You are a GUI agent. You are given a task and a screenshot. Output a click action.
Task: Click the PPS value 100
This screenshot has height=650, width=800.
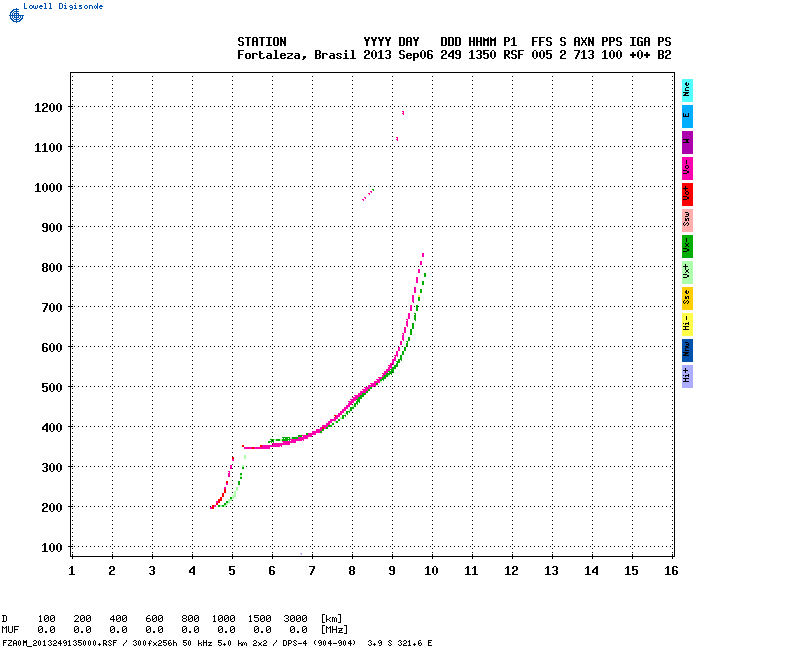click(612, 55)
